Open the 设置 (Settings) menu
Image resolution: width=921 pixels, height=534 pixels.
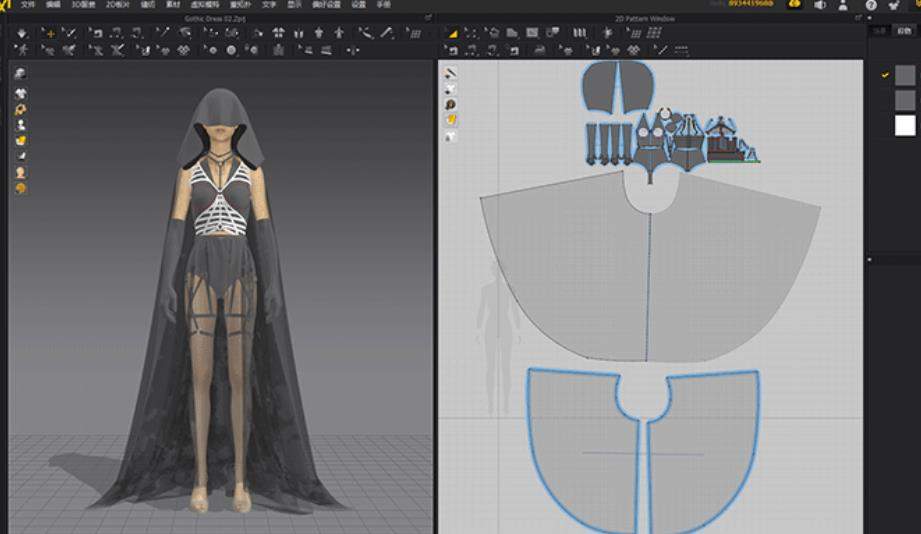tap(358, 5)
